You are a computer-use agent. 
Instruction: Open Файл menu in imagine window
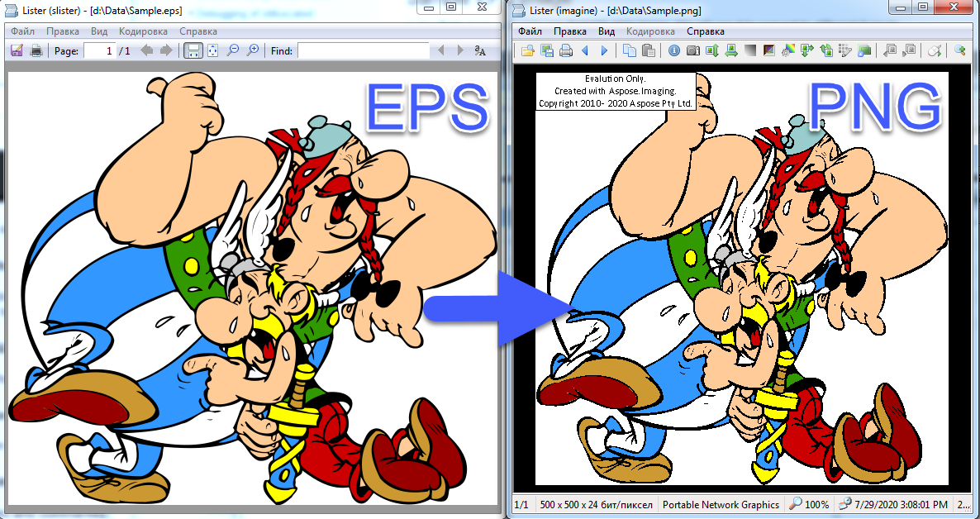click(x=530, y=31)
